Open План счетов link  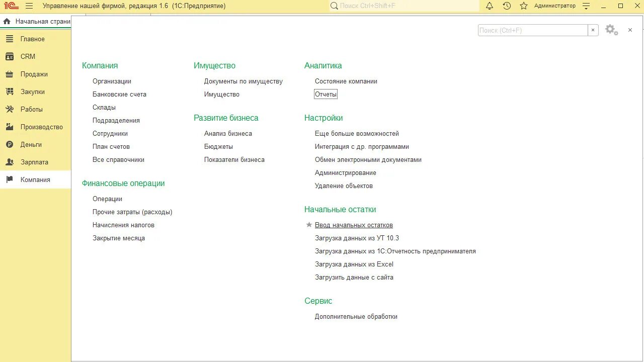pos(111,146)
